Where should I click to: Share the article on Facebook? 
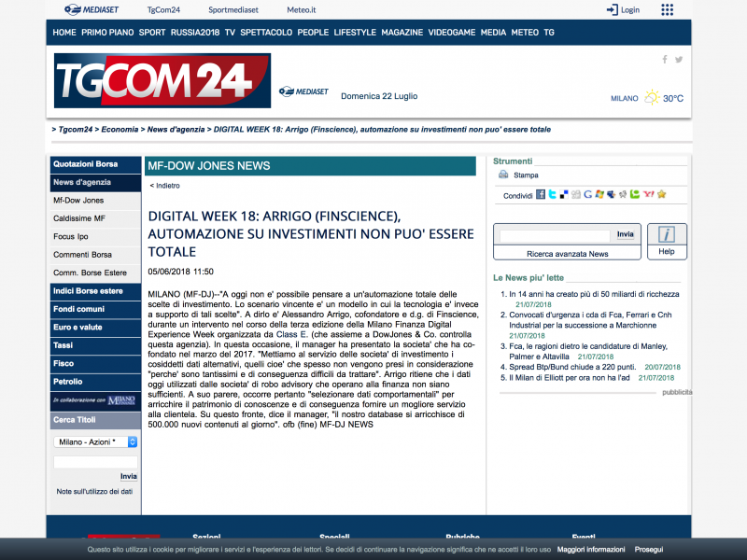pyautogui.click(x=541, y=194)
